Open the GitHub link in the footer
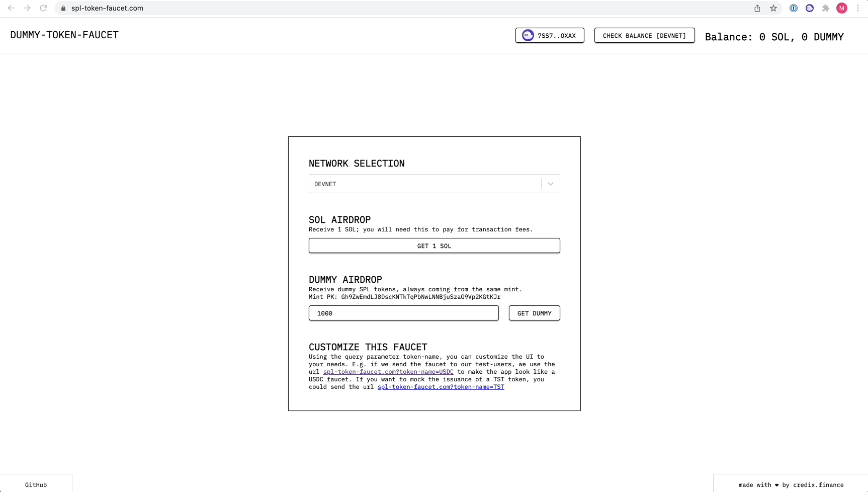This screenshot has width=868, height=492. pyautogui.click(x=36, y=484)
